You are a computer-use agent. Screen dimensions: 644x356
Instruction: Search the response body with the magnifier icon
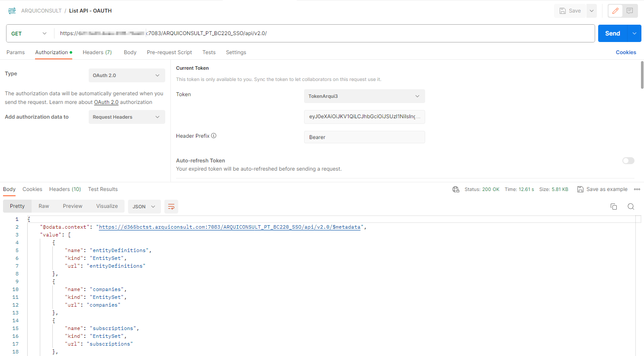(631, 207)
